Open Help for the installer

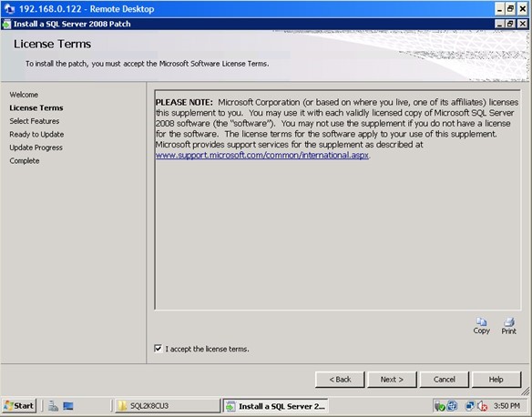(x=496, y=380)
